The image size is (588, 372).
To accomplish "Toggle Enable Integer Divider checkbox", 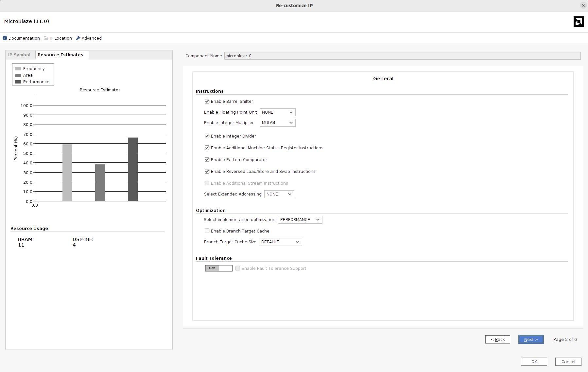I will tap(207, 136).
